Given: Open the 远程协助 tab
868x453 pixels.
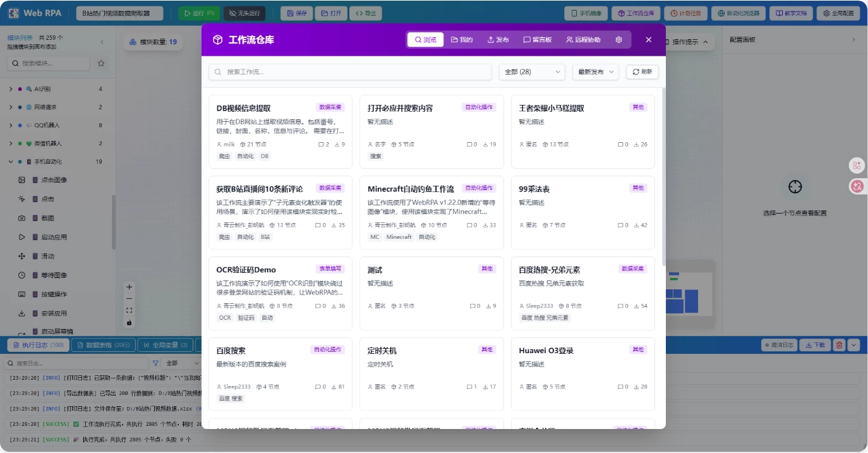Looking at the screenshot, I should tap(583, 40).
